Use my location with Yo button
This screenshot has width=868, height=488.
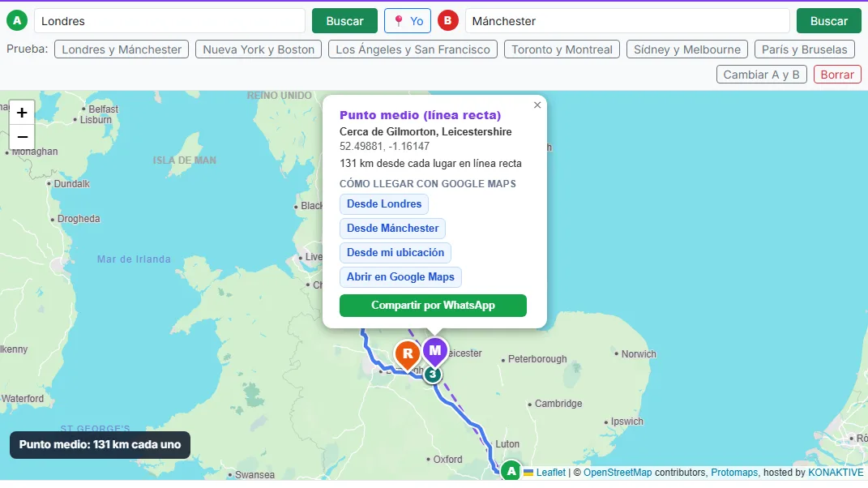[x=408, y=21]
